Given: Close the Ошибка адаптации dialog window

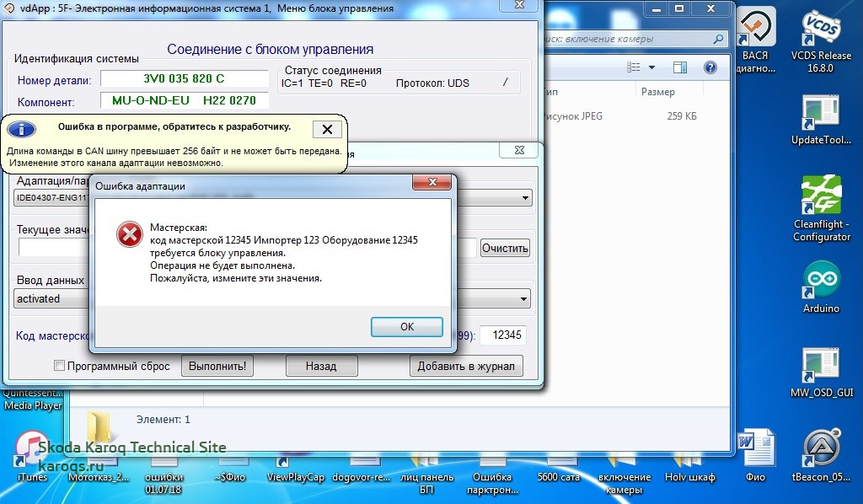Looking at the screenshot, I should (x=433, y=183).
